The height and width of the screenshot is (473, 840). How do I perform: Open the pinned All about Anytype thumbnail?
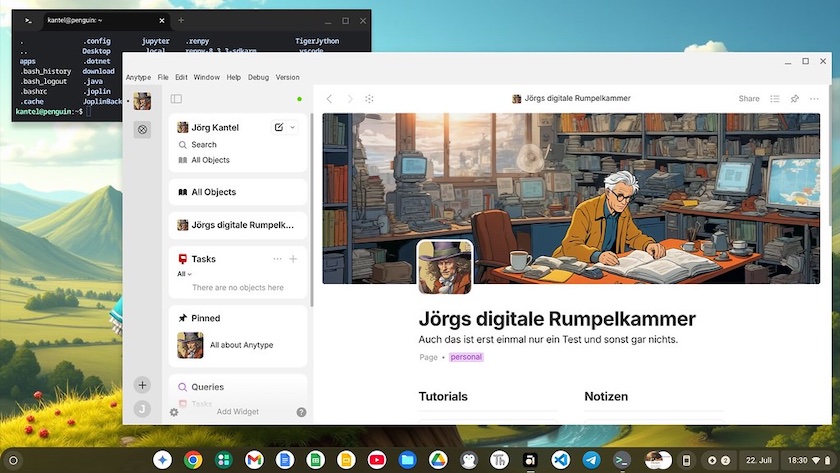pos(190,345)
